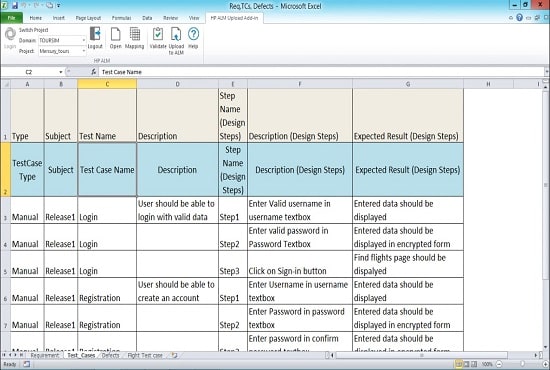Select column C header
This screenshot has height=370, width=550.
click(x=107, y=84)
